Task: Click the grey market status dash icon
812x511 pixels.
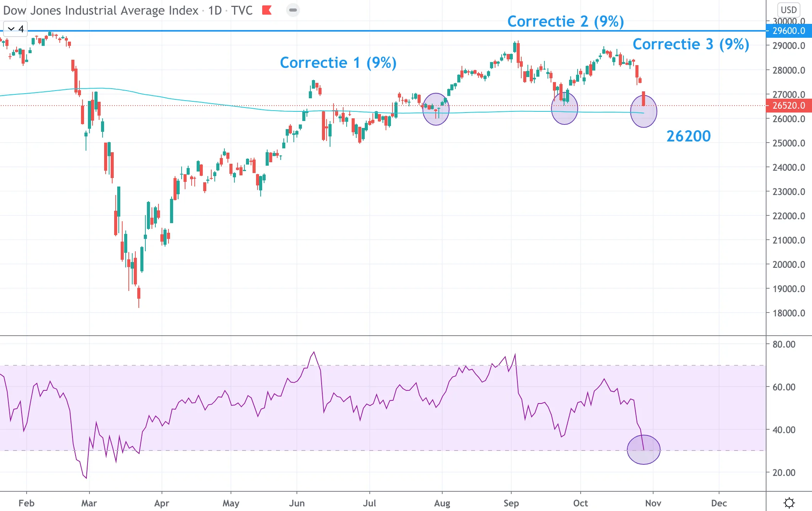Action: 293,10
